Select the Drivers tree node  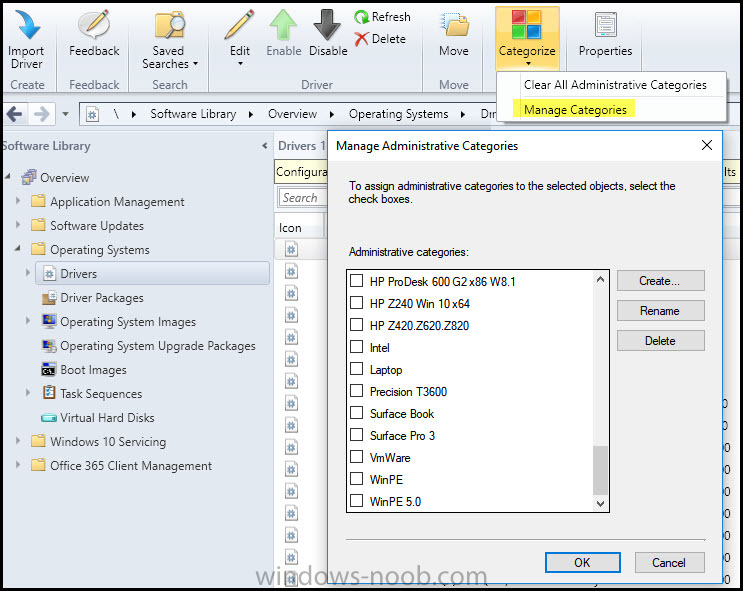tap(153, 273)
